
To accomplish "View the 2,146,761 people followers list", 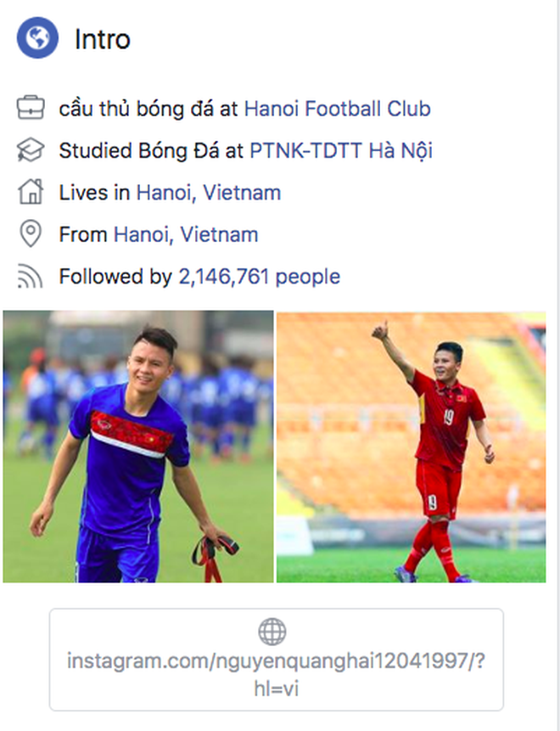I will click(259, 277).
